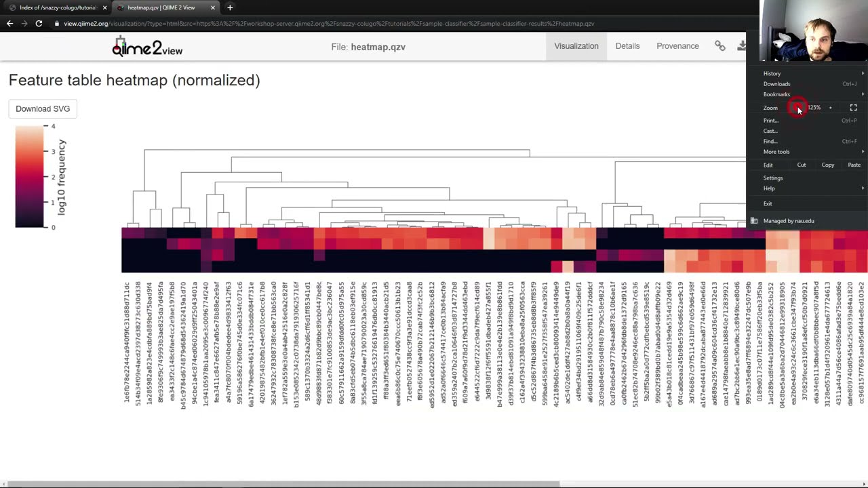Close the 'Index of /snazzy-colugo' tab
The width and height of the screenshot is (868, 488).
[104, 7]
